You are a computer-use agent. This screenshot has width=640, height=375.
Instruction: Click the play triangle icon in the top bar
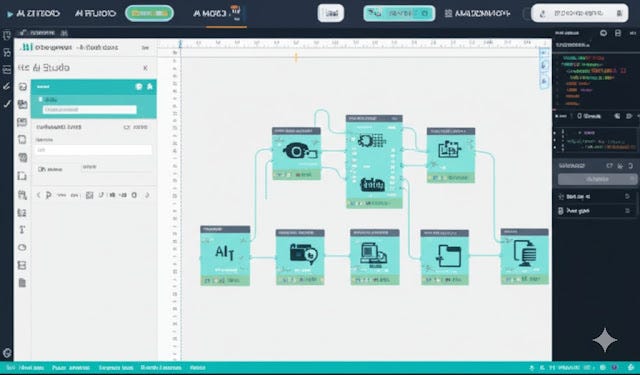click(x=10, y=14)
